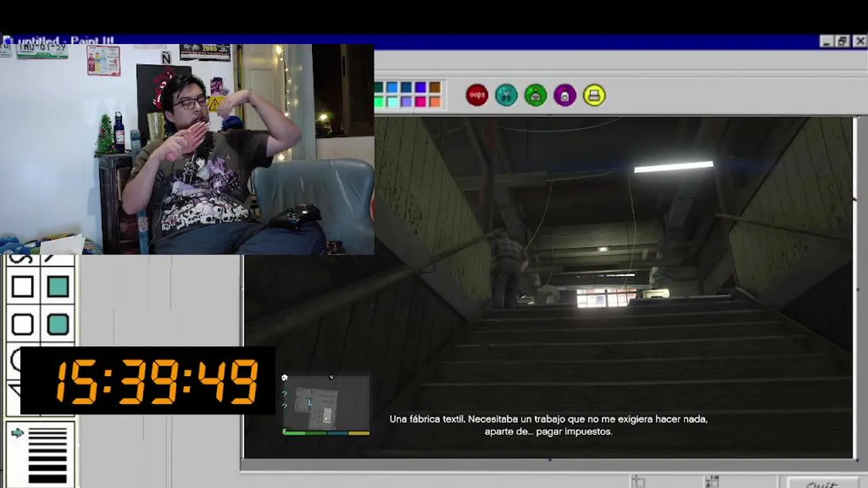Click the Quit button at bottom right
This screenshot has height=488, width=868.
point(822,483)
